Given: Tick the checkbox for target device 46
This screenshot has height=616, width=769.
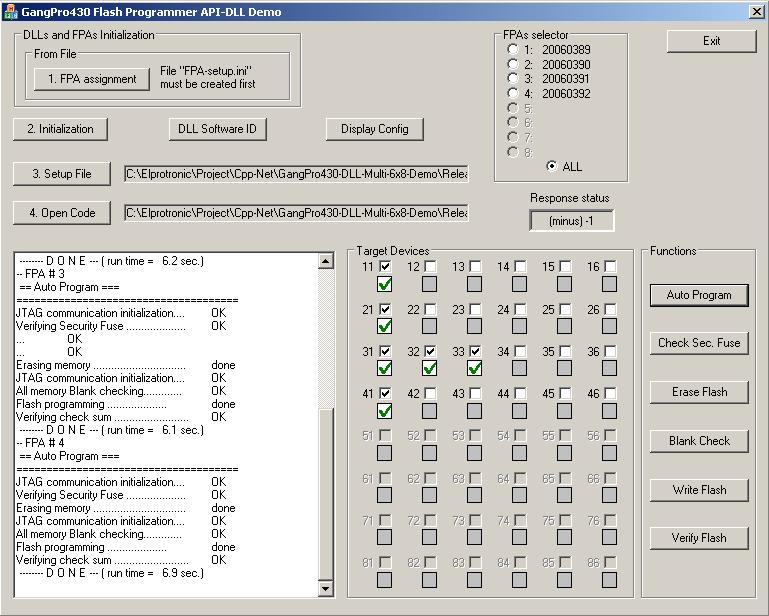Looking at the screenshot, I should pyautogui.click(x=611, y=393).
